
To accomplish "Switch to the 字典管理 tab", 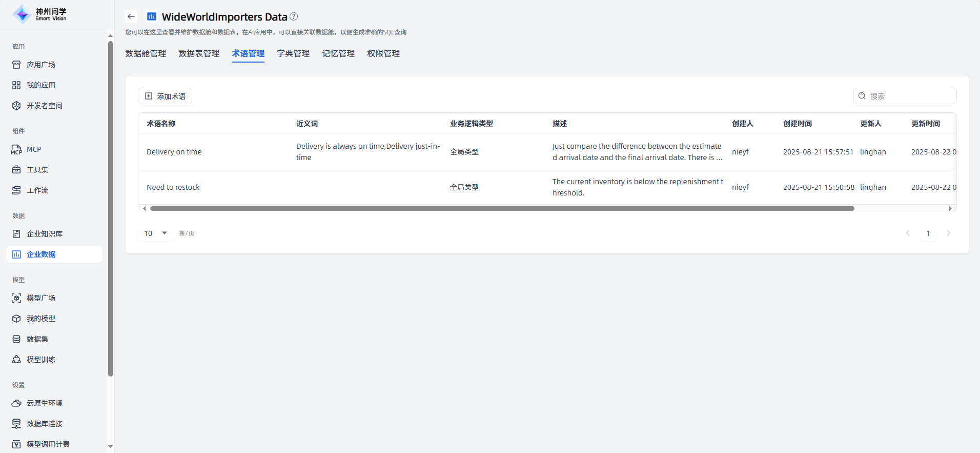I will [293, 53].
